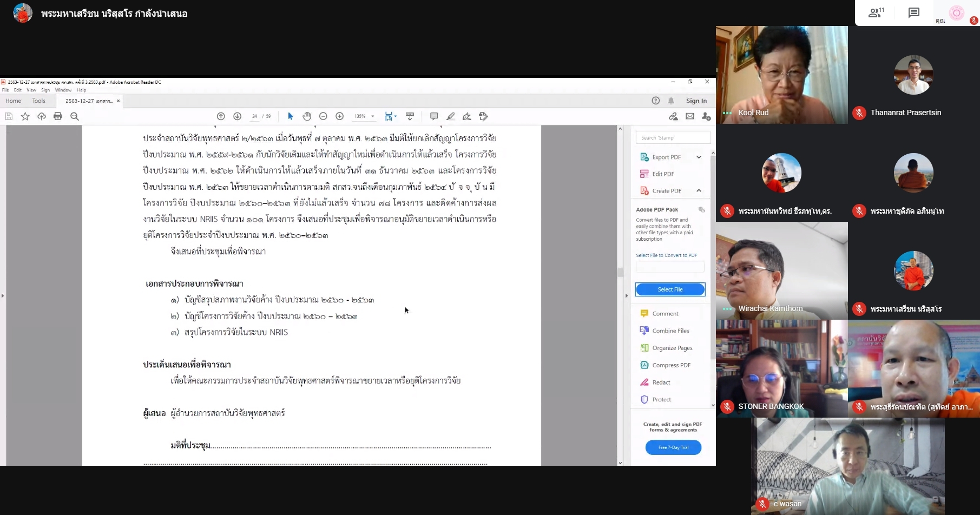
Task: Click the Search 'Stamp' tools field
Action: pos(673,138)
